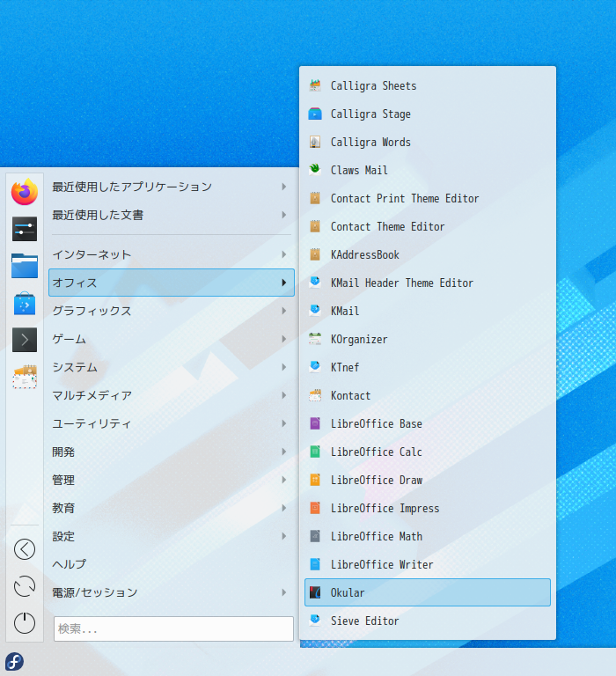The height and width of the screenshot is (676, 616).
Task: Expand マルチメディア submenu arrow
Action: (x=283, y=395)
